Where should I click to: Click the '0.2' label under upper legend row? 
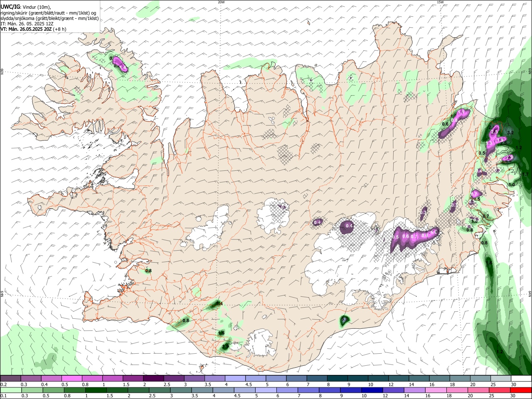(3, 384)
